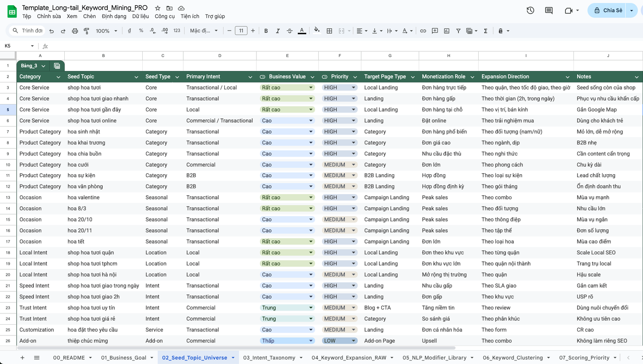The image size is (643, 364).
Task: Open the borders tool
Action: click(329, 31)
